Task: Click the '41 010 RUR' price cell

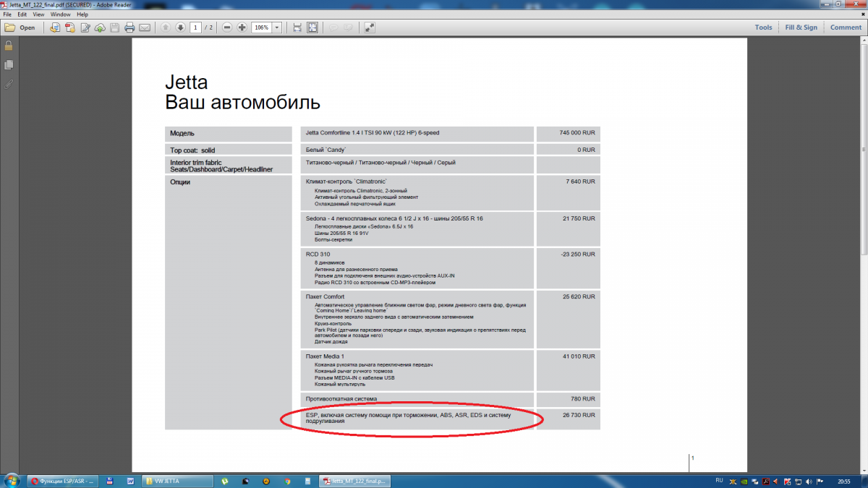Action: tap(568, 370)
